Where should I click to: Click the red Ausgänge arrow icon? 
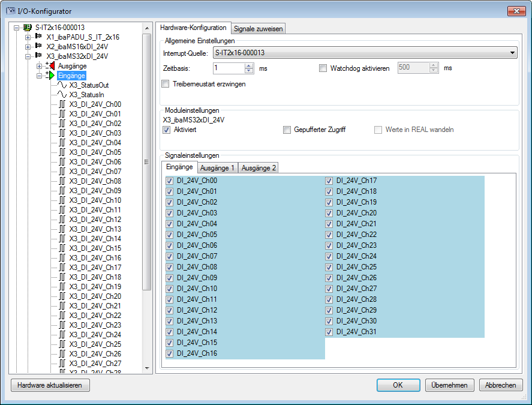(x=51, y=66)
